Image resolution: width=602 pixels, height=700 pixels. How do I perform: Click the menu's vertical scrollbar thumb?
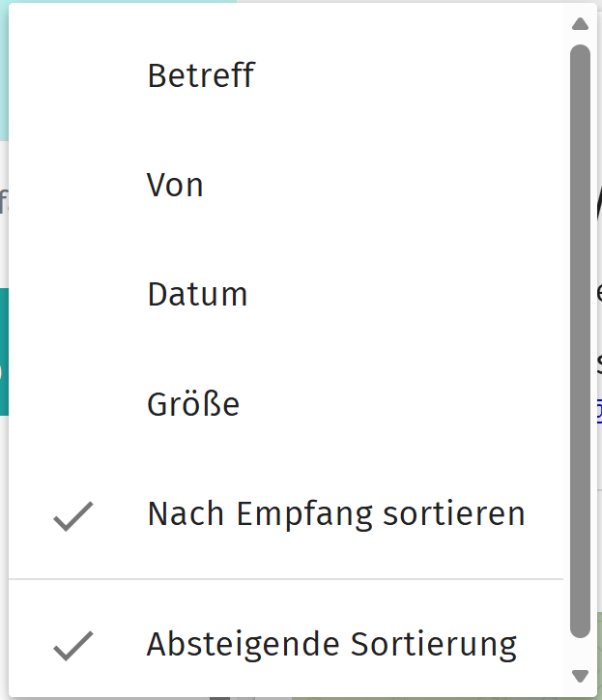point(580,338)
